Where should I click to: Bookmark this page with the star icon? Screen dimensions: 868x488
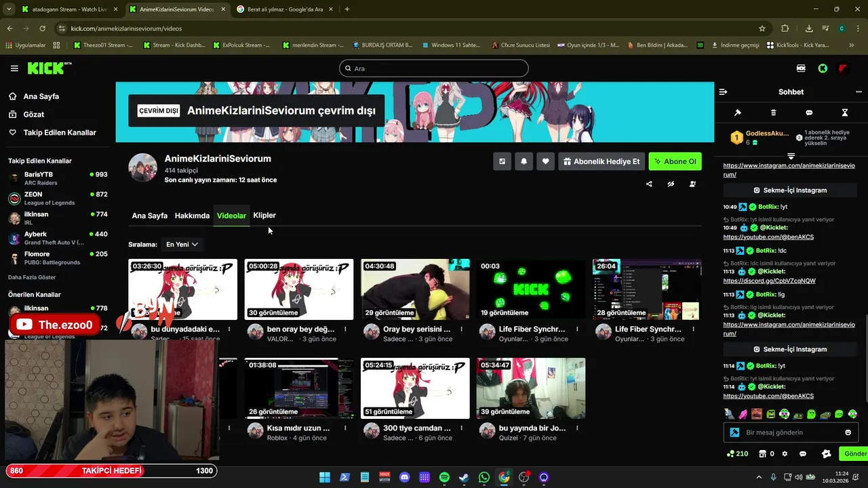762,28
